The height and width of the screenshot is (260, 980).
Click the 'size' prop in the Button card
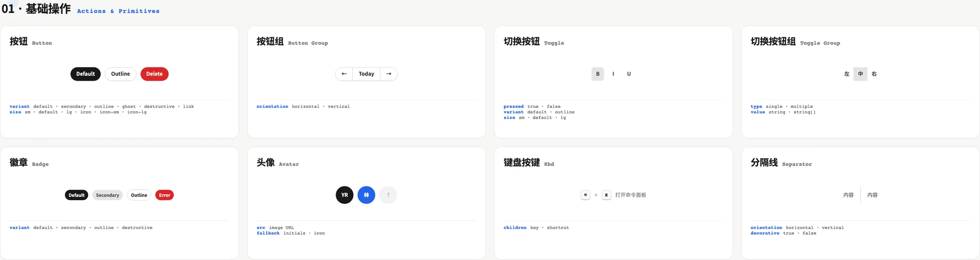pyautogui.click(x=15, y=112)
